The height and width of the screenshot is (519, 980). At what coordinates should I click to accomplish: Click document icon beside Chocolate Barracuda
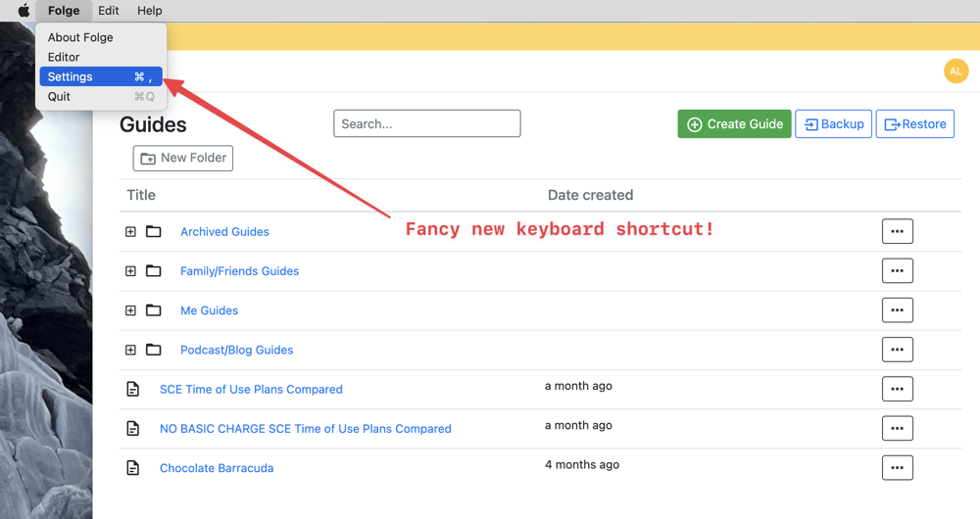133,468
